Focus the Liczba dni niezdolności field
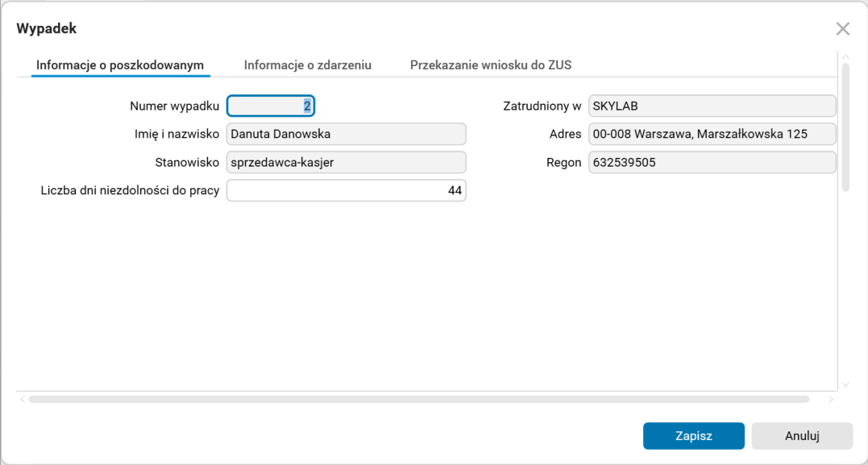868x465 pixels. pyautogui.click(x=346, y=190)
